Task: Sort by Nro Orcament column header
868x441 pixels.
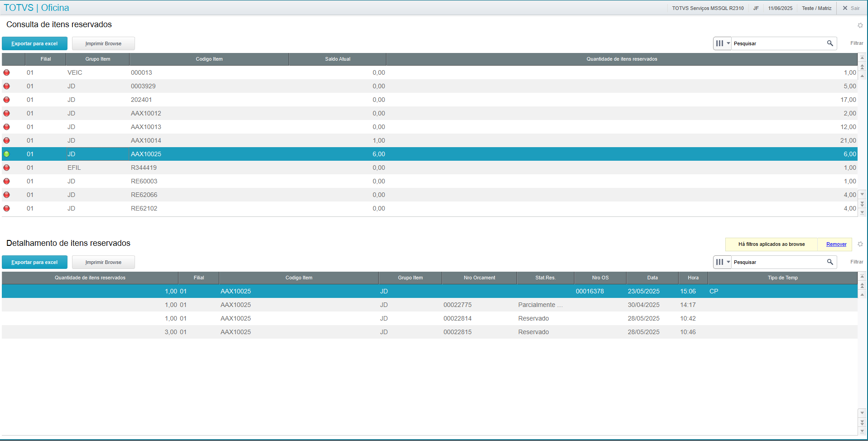Action: pos(479,278)
